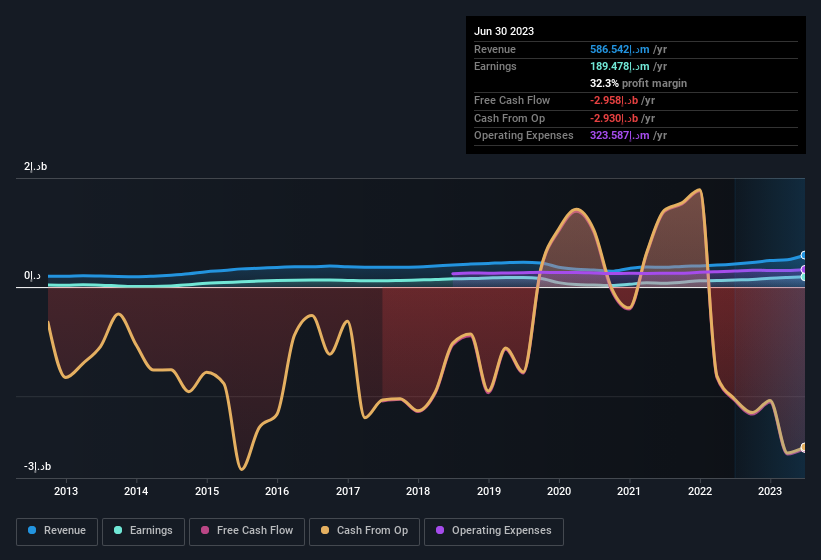Screen dimensions: 821x560
Task: Click the 2018 year label on the timeline
Action: [x=418, y=491]
